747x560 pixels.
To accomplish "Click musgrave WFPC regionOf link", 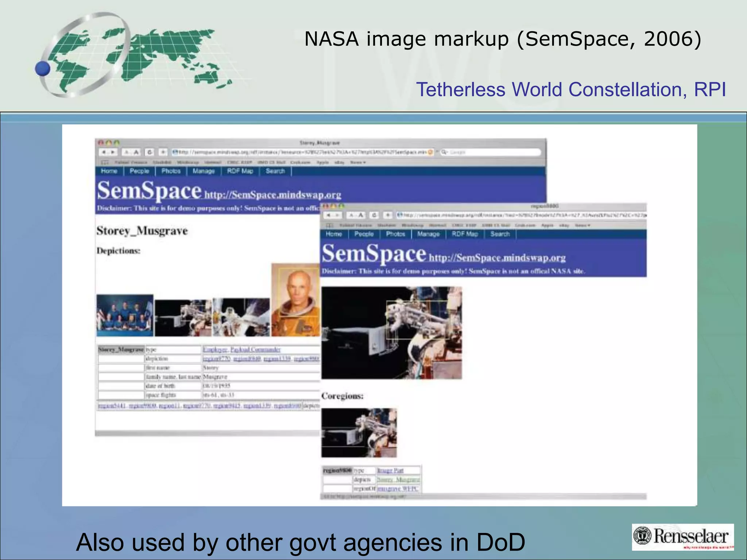I will point(398,489).
